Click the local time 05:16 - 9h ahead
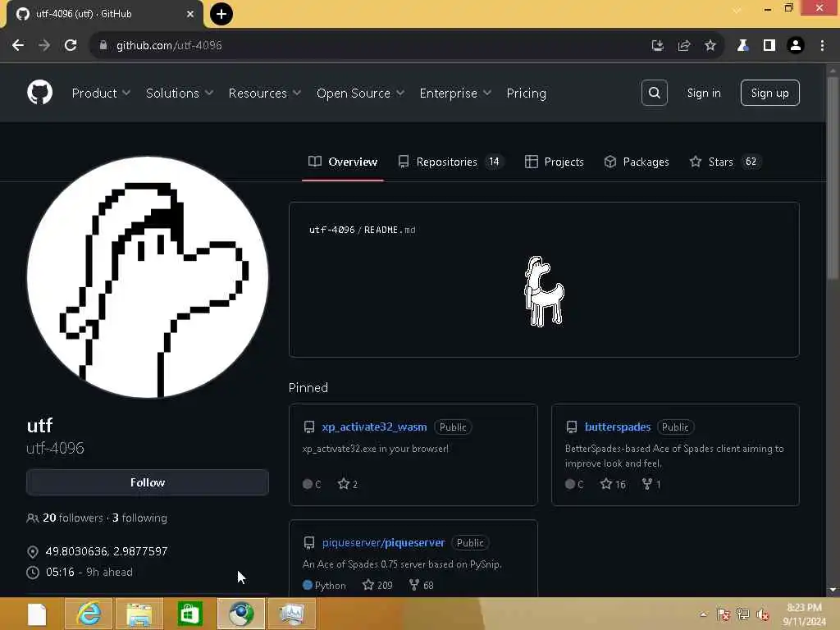Viewport: 840px width, 630px height. click(x=89, y=572)
